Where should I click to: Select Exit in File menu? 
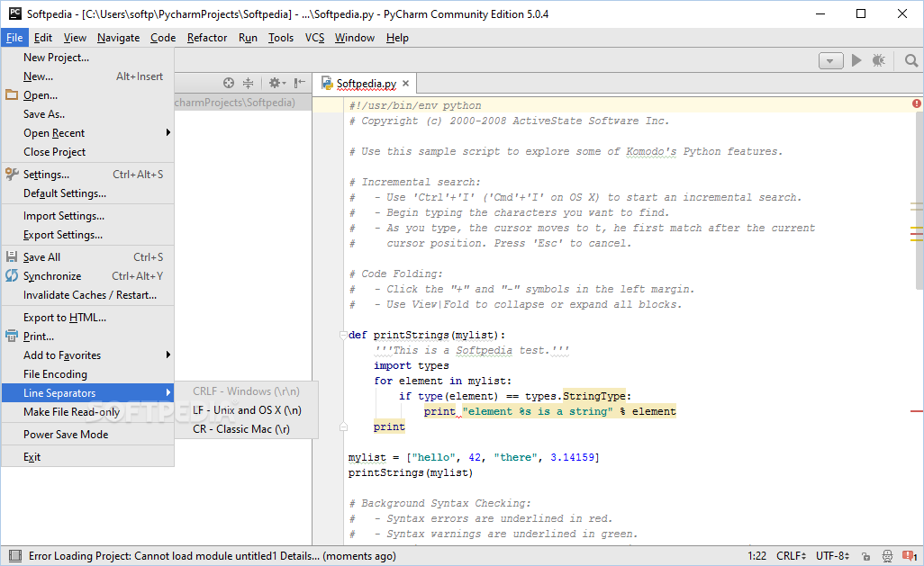pos(87,457)
